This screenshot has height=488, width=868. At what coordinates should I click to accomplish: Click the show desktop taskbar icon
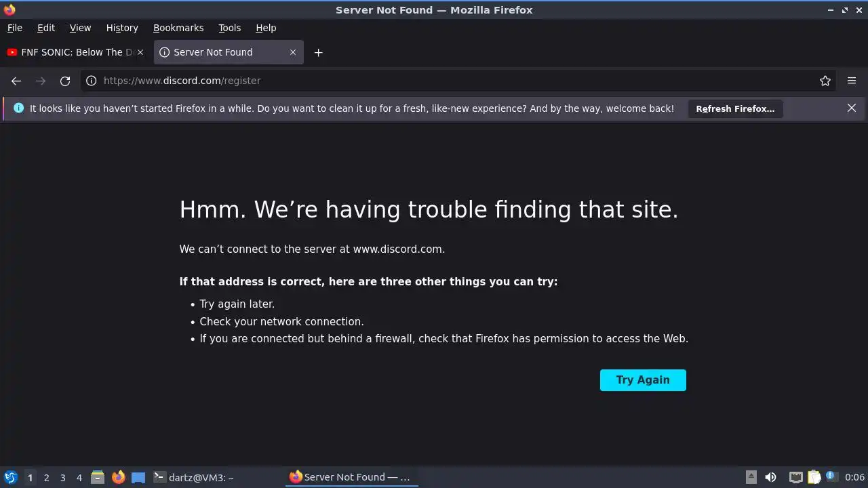138,477
